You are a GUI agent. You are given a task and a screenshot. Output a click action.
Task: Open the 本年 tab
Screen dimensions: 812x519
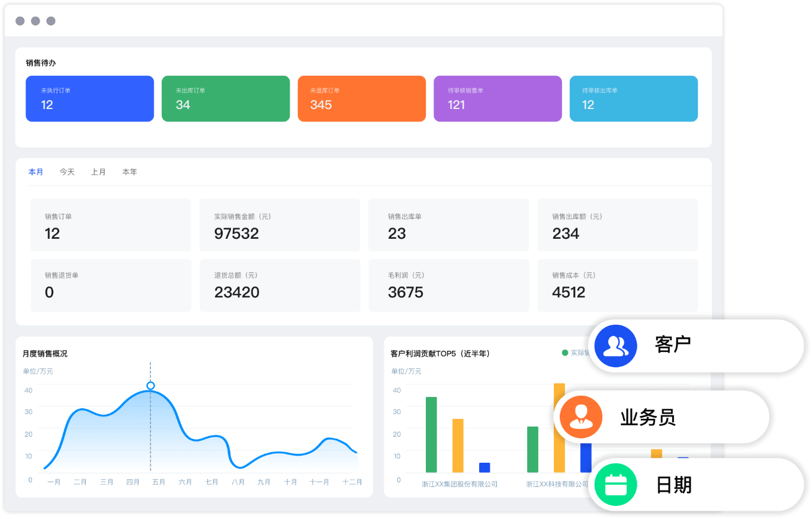pyautogui.click(x=130, y=172)
